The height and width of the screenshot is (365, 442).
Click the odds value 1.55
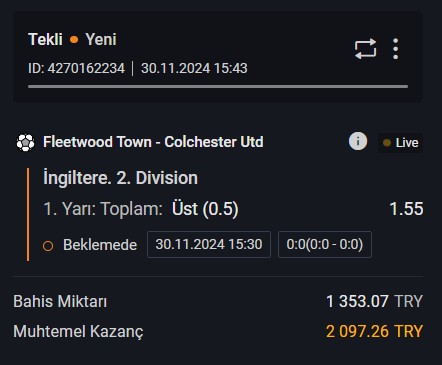click(406, 209)
